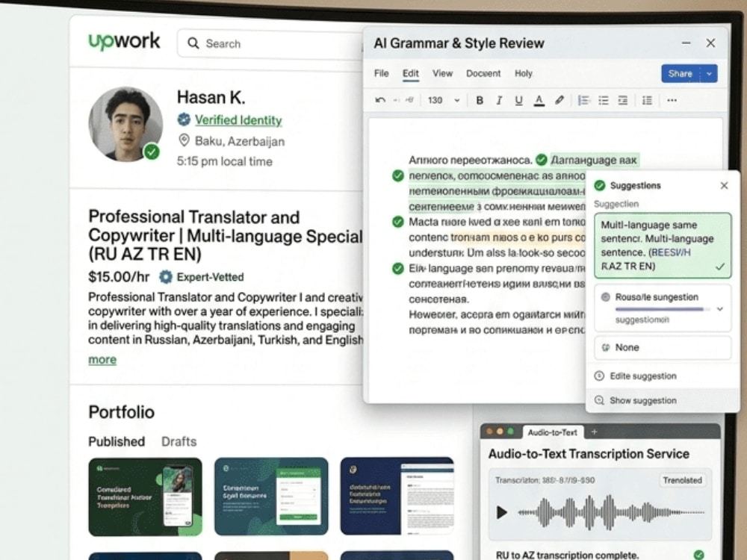Click the numbered list toolbar icon
The width and height of the screenshot is (747, 560).
coord(647,100)
